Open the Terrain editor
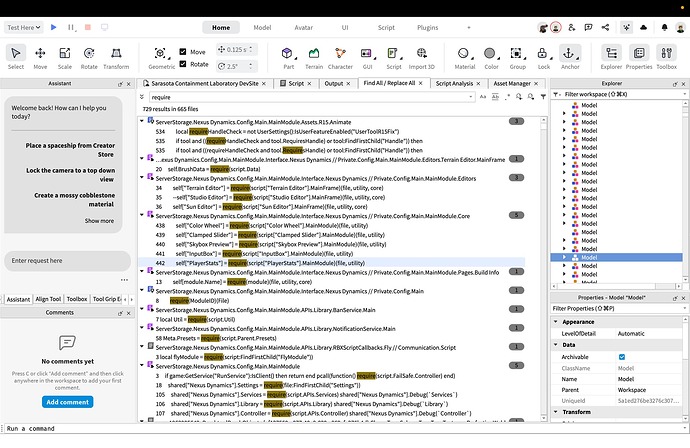The width and height of the screenshot is (690, 448). [314, 57]
